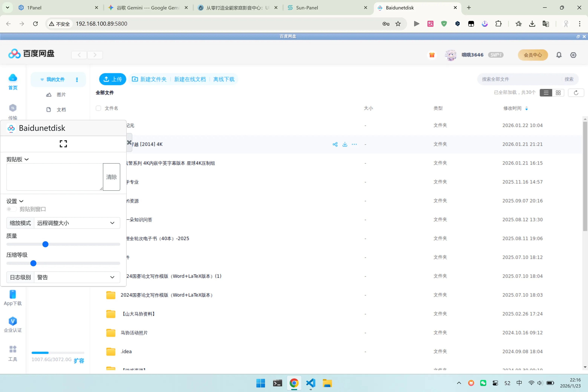Select 文档 in the file sidebar
Viewport: 588px width, 392px height.
point(56,109)
